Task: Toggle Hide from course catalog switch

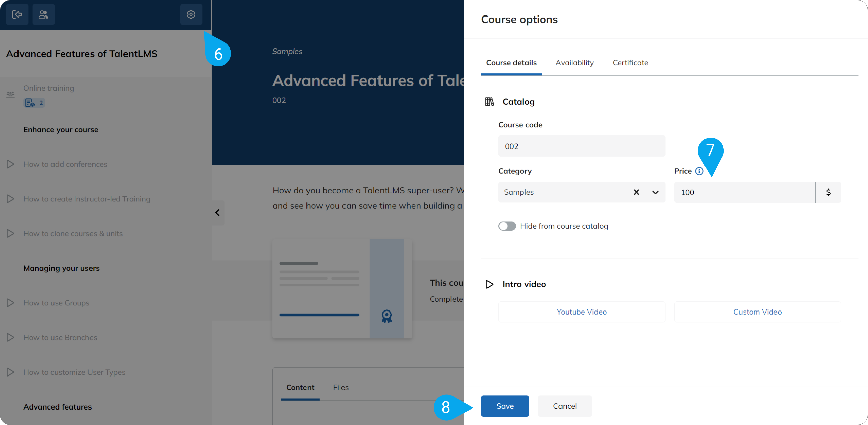Action: click(507, 226)
